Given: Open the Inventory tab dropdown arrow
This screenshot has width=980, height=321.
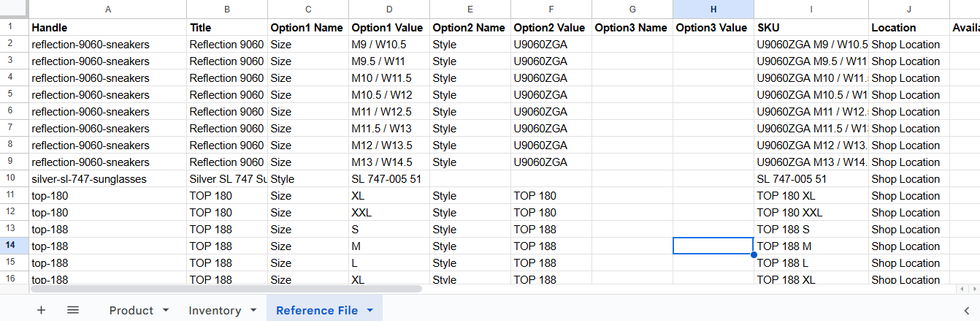Looking at the screenshot, I should 253,311.
